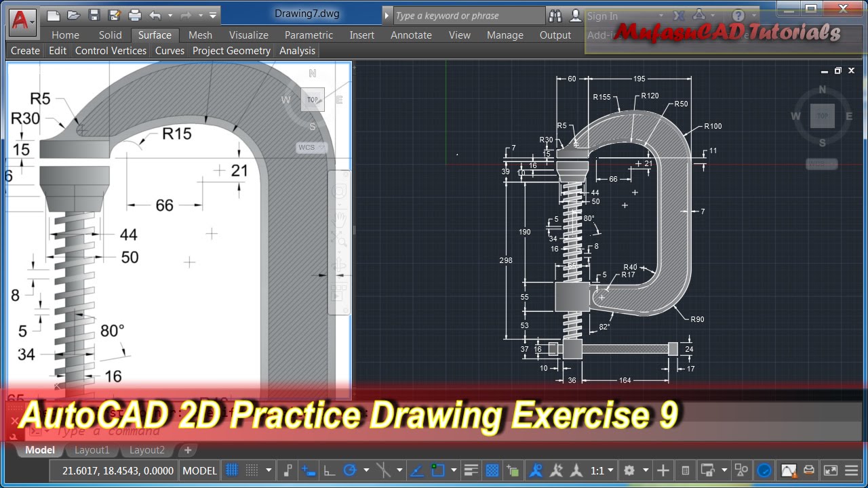Switch to the Insert ribbon tab

click(x=363, y=35)
